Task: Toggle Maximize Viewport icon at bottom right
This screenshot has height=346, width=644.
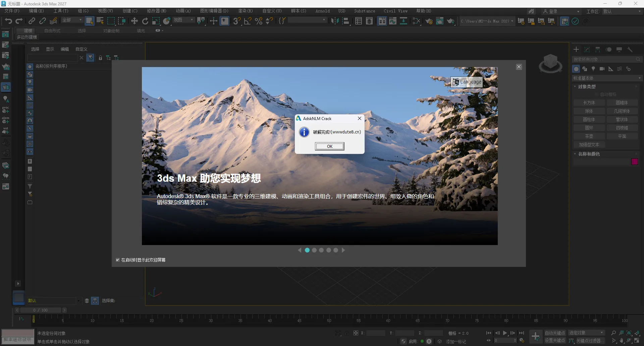Action: (x=637, y=341)
